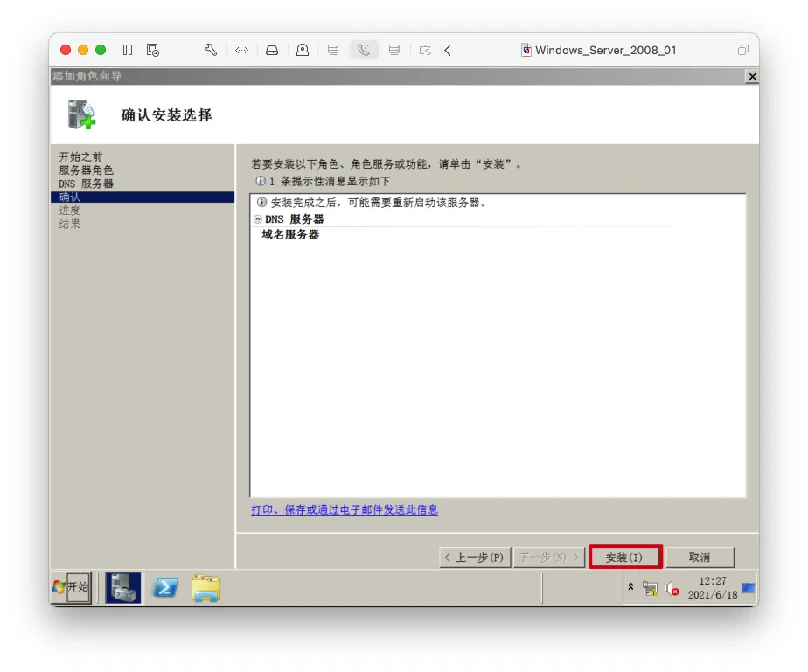
Task: Click the second grayed device list icon
Action: [394, 50]
